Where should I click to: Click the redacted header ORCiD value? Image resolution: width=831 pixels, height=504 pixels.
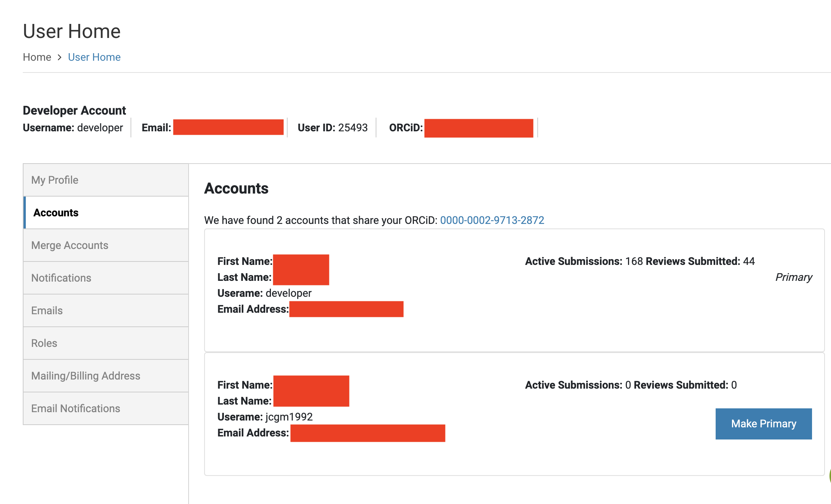(478, 128)
